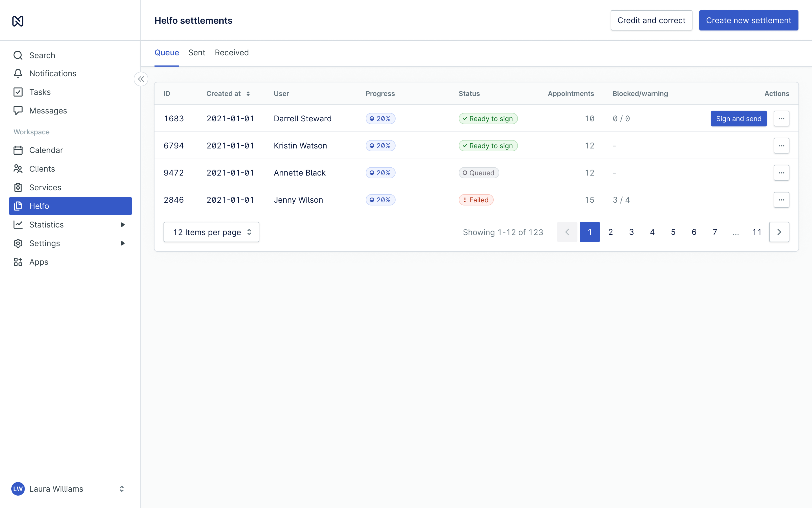Screen dimensions: 812x508
Task: Go to next page with the arrow
Action: click(779, 232)
